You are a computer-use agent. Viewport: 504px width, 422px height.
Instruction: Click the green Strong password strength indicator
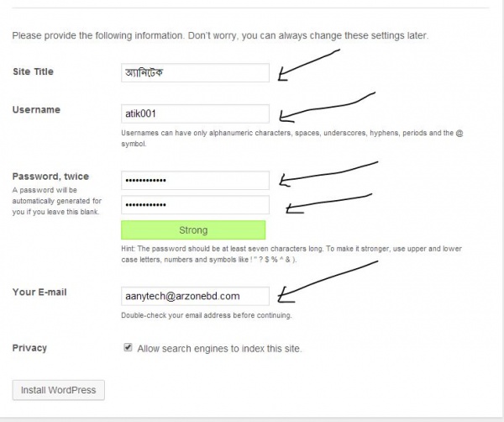193,229
